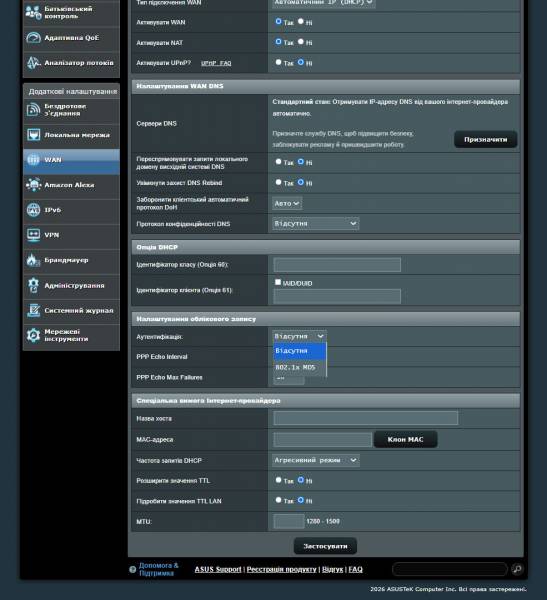Set Активувати NAT to Ні
The height and width of the screenshot is (600, 547).
(x=301, y=42)
